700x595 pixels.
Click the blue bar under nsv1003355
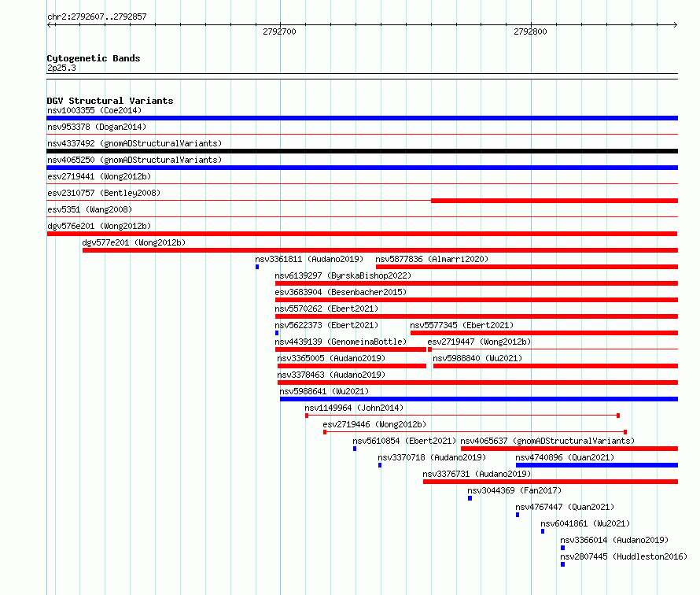coord(362,118)
